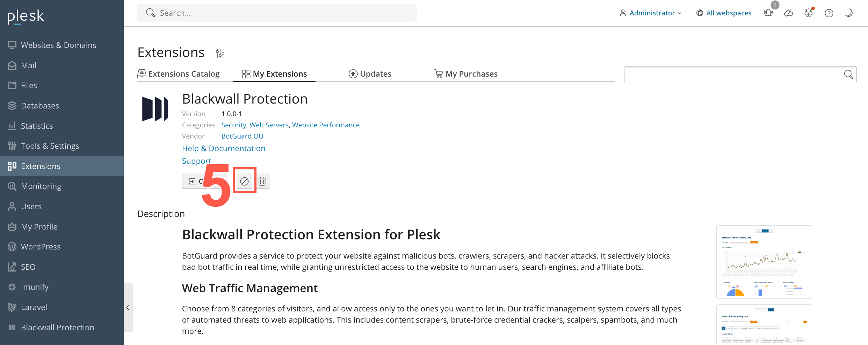Screen dimensions: 868x345
Task: Click the disable extension icon
Action: point(244,181)
